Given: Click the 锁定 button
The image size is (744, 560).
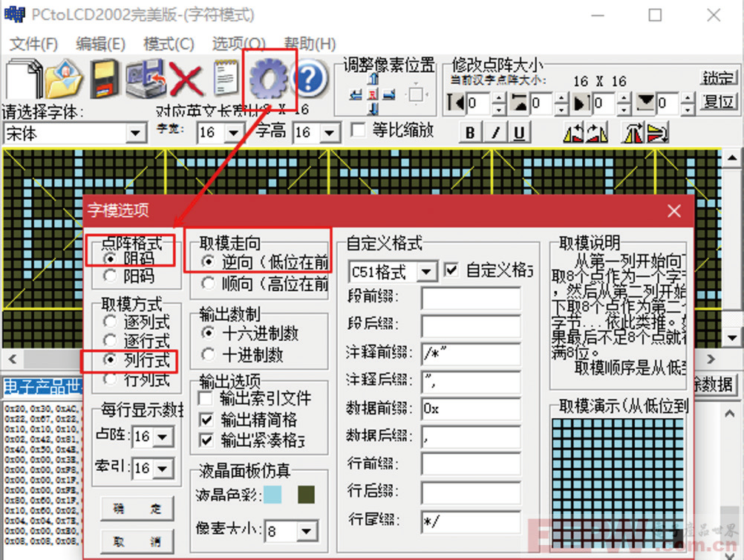Looking at the screenshot, I should pos(719,77).
